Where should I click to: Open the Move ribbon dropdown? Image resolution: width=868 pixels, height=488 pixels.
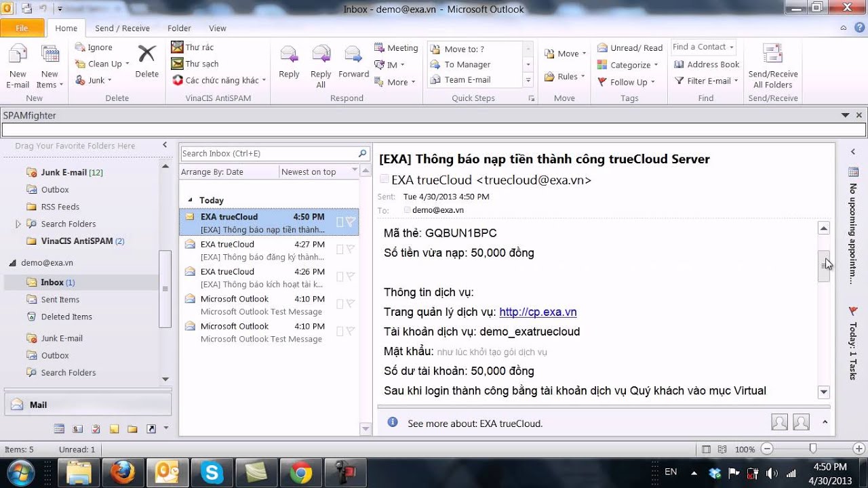point(564,54)
